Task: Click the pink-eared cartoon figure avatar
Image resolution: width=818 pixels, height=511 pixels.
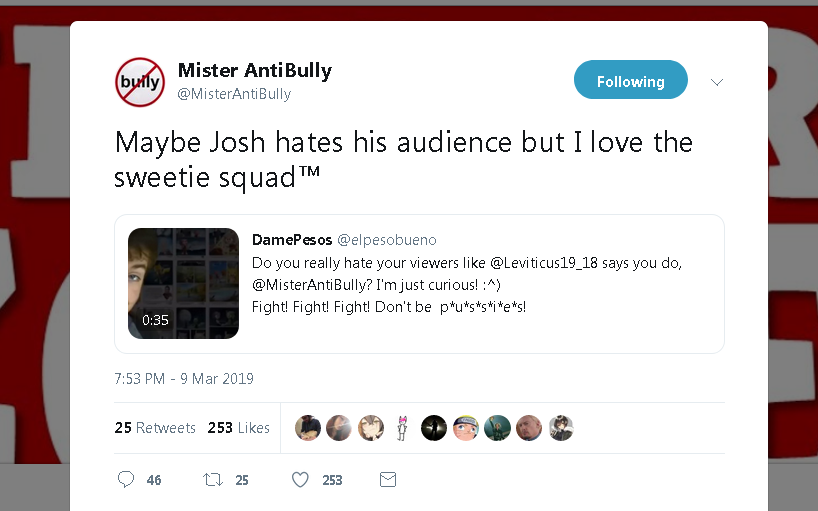Action: coord(402,428)
